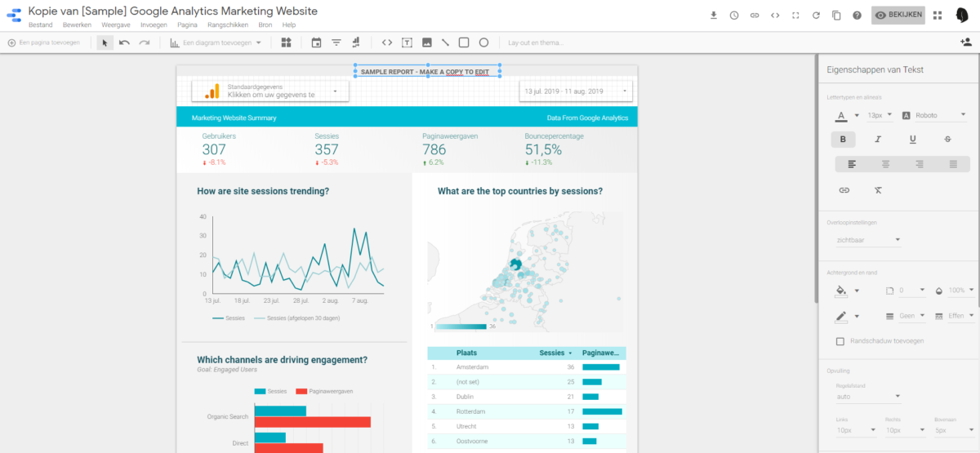Open the Regelafstand auto dropdown
Image resolution: width=980 pixels, height=453 pixels.
click(869, 397)
